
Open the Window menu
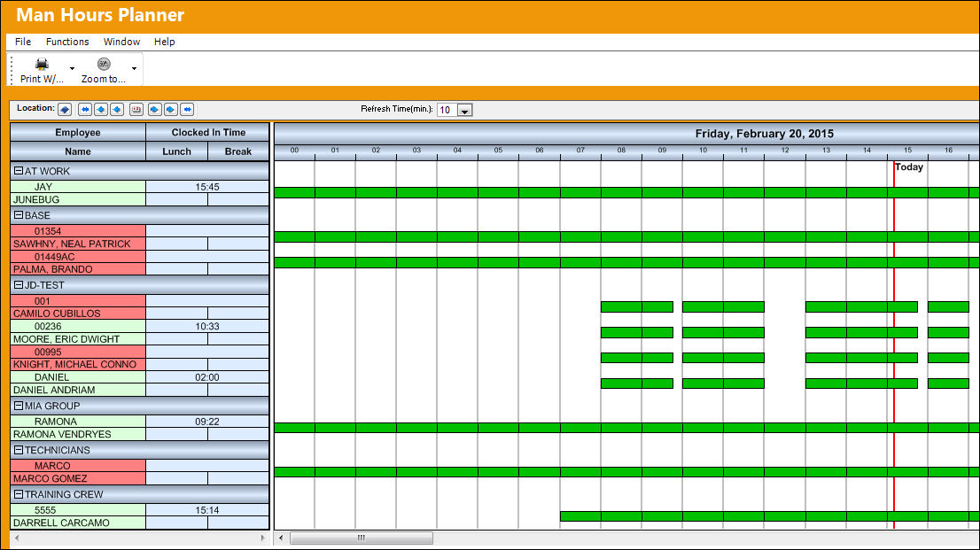tap(122, 42)
